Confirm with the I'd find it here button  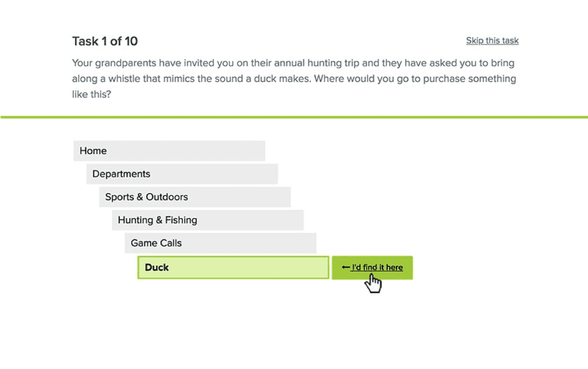pos(372,268)
